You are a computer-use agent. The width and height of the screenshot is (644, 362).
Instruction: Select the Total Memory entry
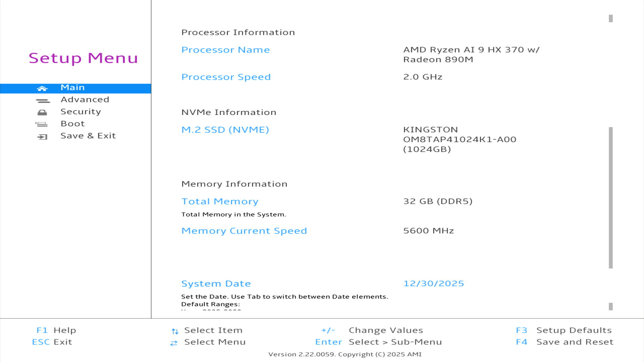tap(220, 201)
